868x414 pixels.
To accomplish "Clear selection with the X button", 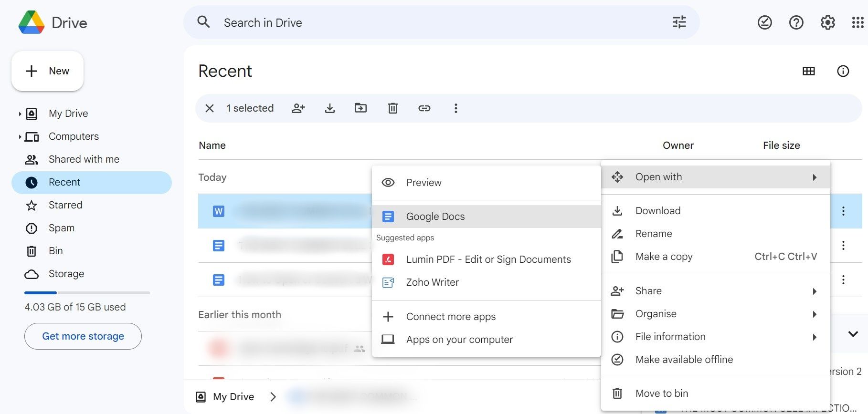I will click(210, 108).
